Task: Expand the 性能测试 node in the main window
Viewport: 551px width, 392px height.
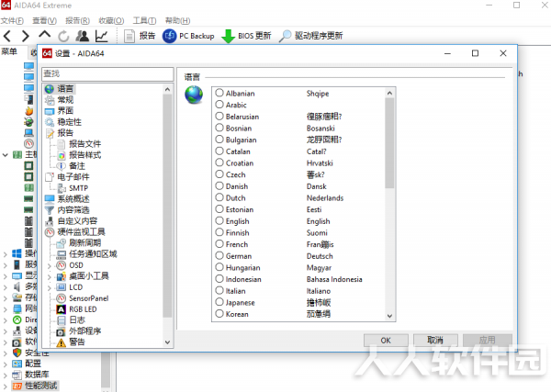Action: pyautogui.click(x=5, y=386)
